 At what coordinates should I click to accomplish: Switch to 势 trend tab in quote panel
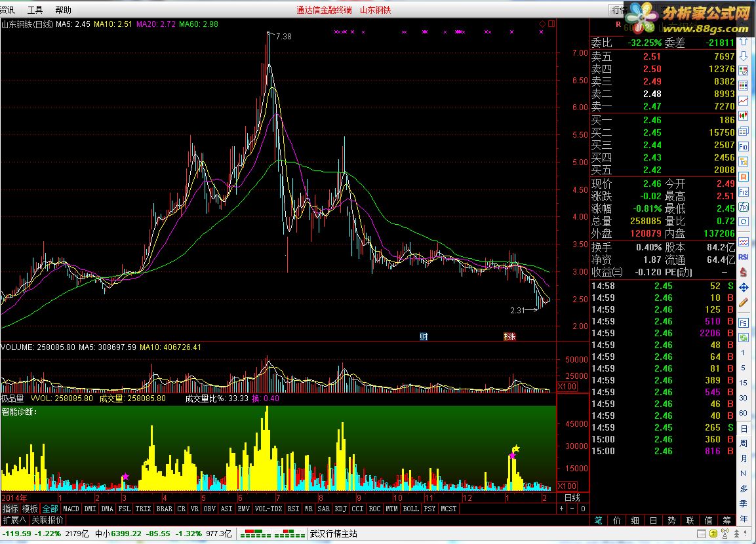pos(671,520)
